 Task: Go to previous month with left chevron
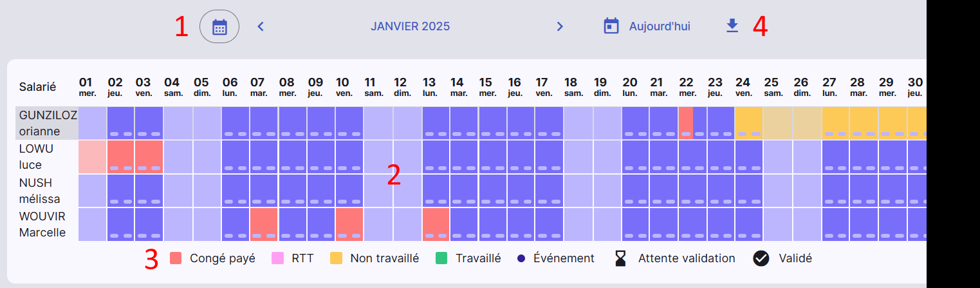pyautogui.click(x=261, y=26)
